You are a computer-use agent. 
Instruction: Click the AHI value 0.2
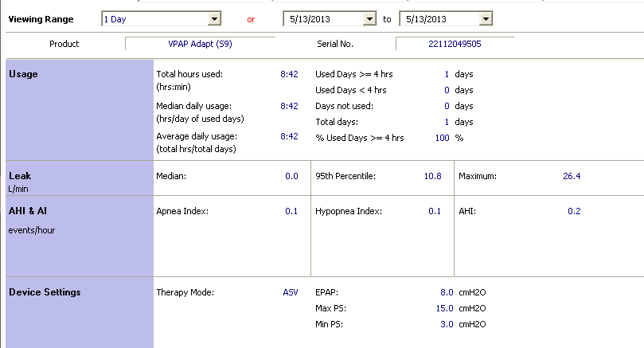point(574,211)
